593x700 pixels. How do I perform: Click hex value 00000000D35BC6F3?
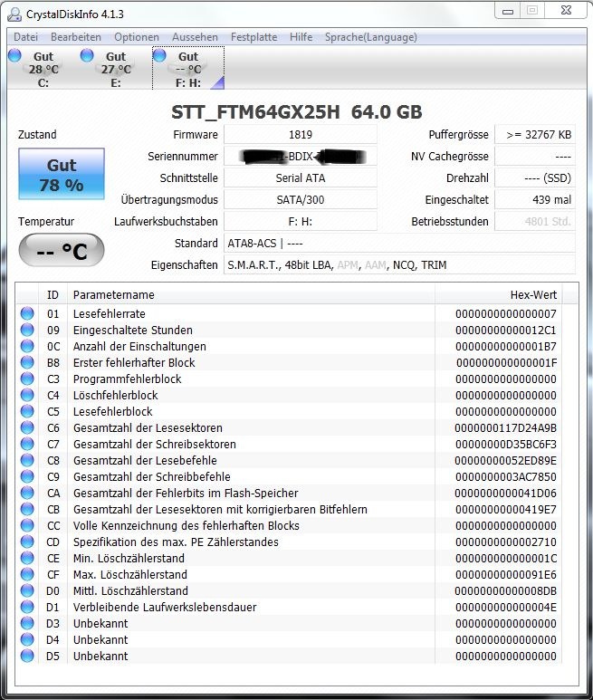coord(506,445)
